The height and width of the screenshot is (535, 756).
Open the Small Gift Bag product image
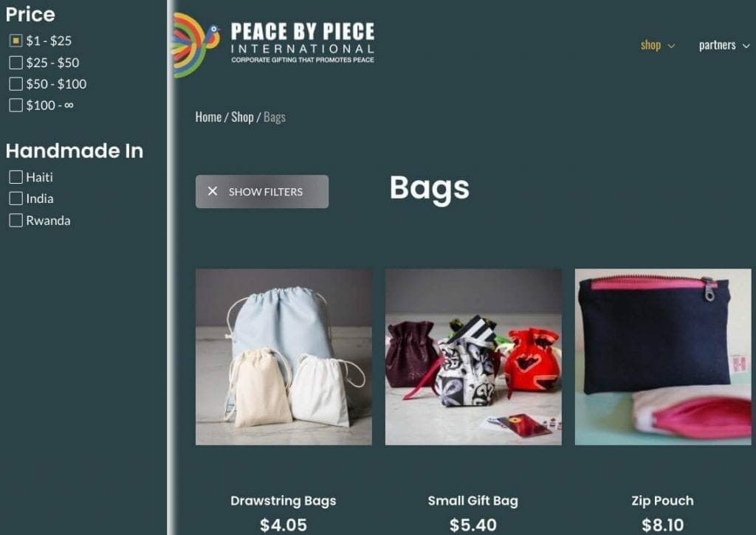tap(473, 356)
